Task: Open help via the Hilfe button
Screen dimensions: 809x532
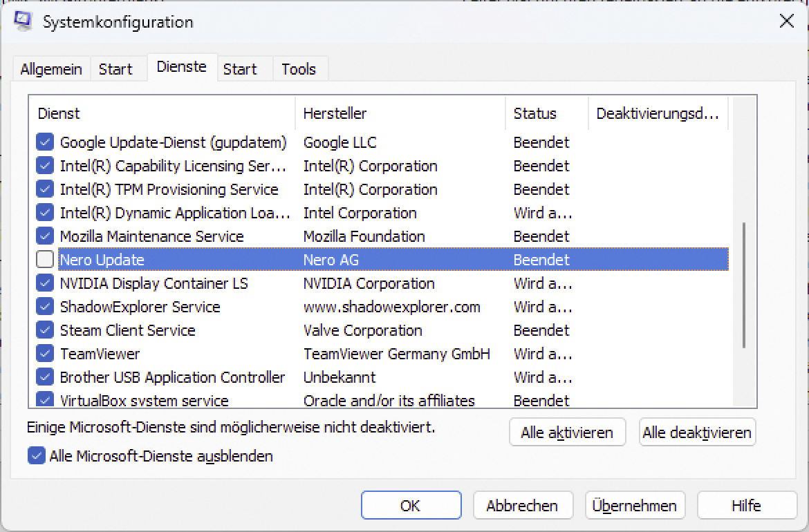Action: [x=747, y=505]
